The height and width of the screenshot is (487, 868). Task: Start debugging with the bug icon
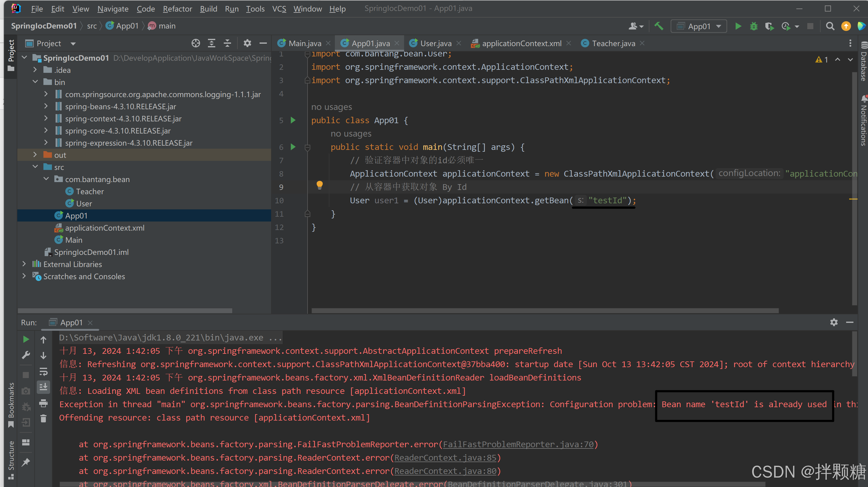tap(754, 26)
